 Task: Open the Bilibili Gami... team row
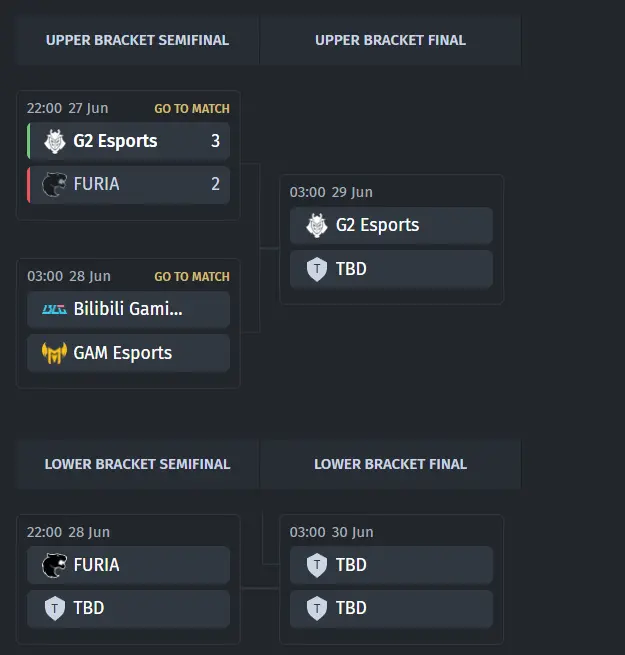128,310
